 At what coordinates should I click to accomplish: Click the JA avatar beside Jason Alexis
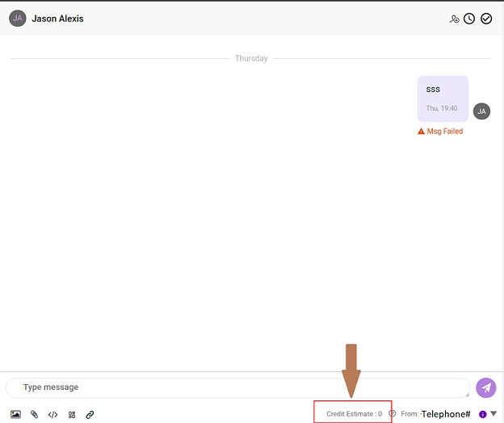click(17, 19)
